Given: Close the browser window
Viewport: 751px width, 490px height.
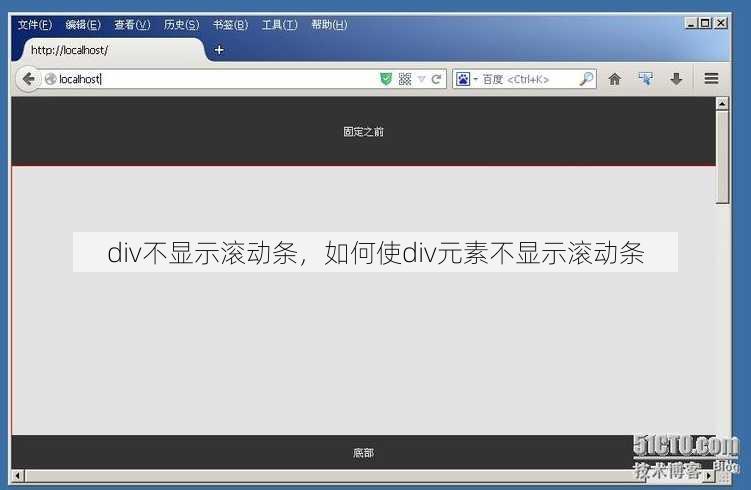Looking at the screenshot, I should [x=720, y=23].
